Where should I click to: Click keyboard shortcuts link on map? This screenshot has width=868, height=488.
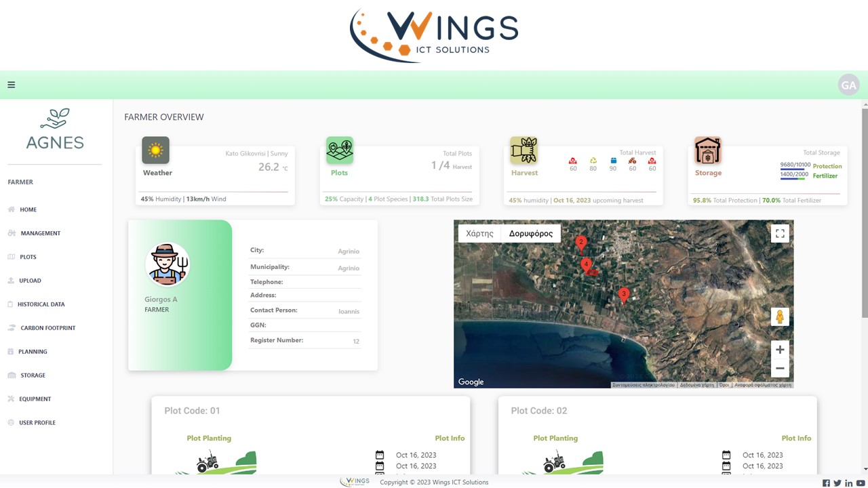click(x=644, y=385)
